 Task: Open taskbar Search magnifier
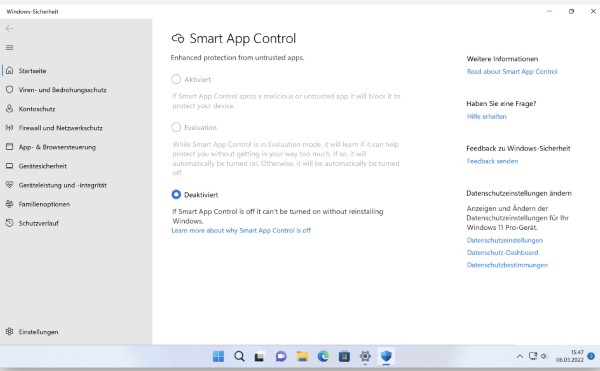[x=239, y=356]
